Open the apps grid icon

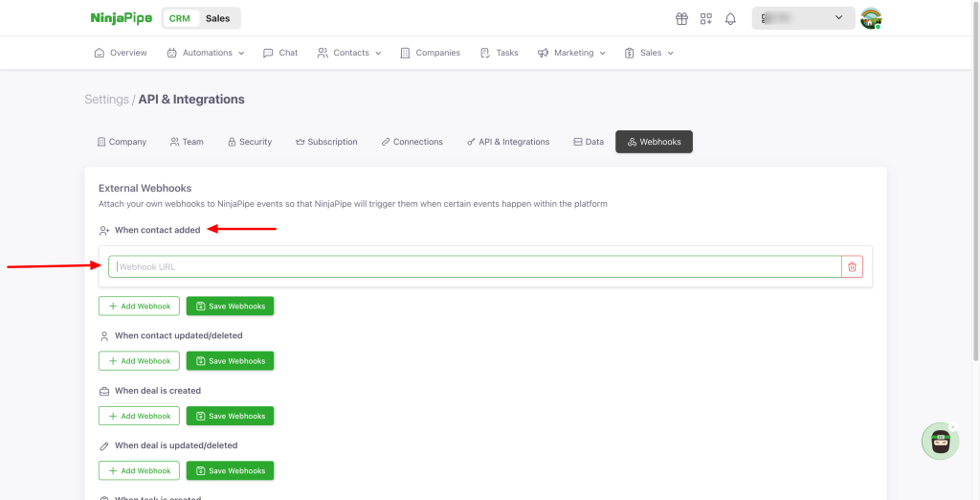(x=706, y=18)
